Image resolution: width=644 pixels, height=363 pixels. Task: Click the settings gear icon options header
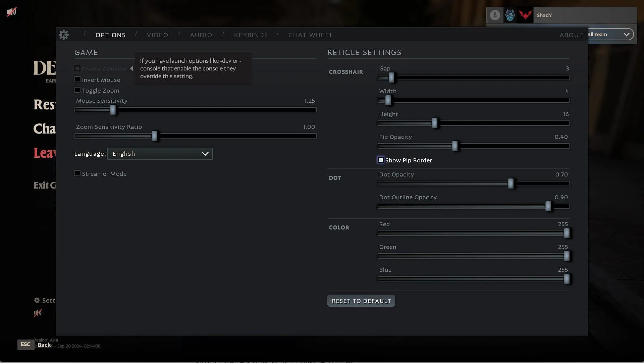click(64, 34)
